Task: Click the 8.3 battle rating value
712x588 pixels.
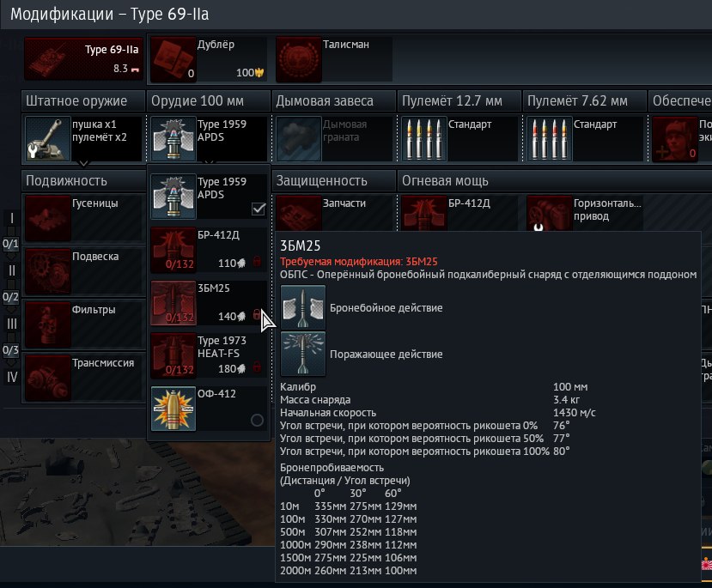Action: [121, 69]
